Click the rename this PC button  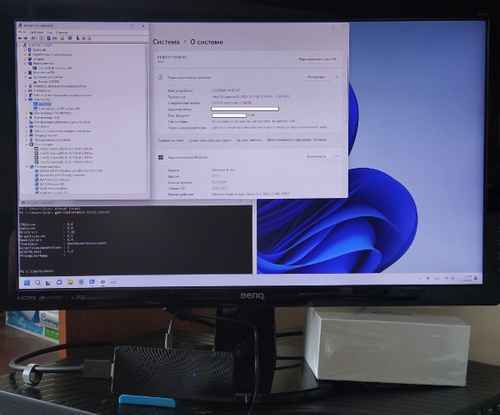(317, 59)
